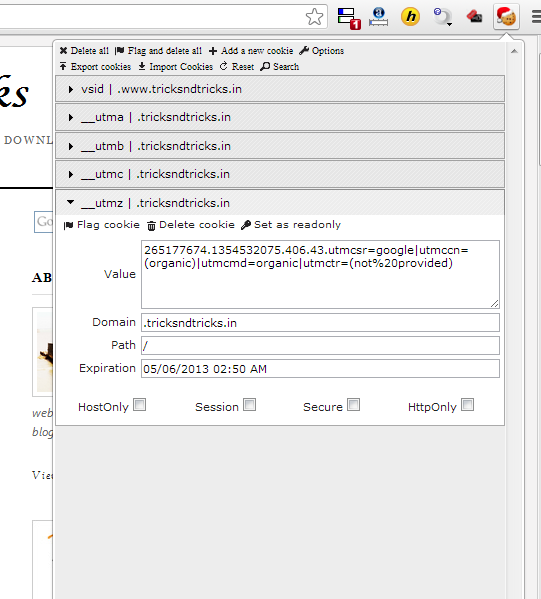
Task: Click Reset in the cookie toolbar
Action: [237, 67]
